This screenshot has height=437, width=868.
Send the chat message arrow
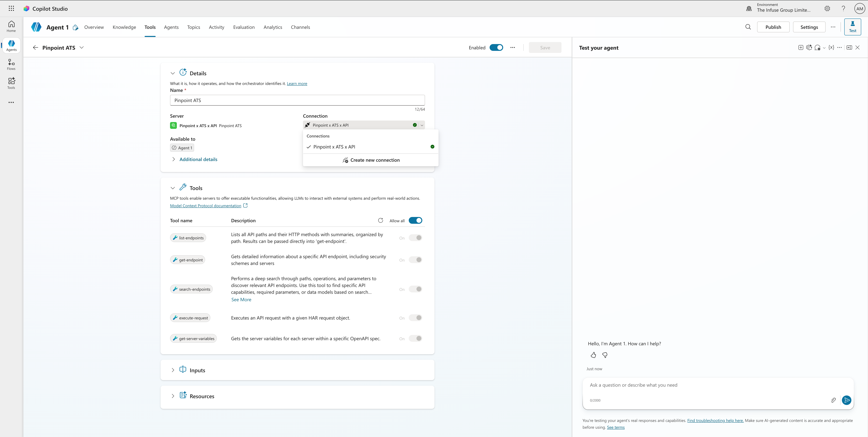pos(846,400)
